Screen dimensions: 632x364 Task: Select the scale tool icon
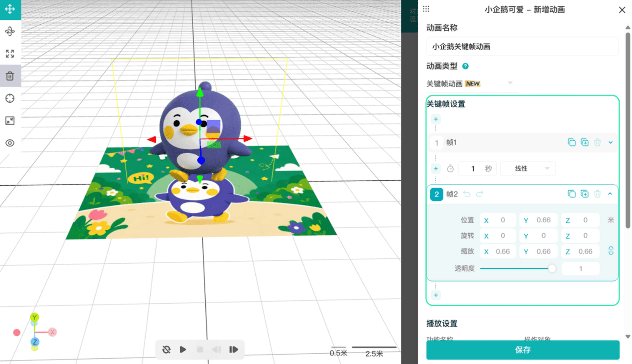[10, 54]
